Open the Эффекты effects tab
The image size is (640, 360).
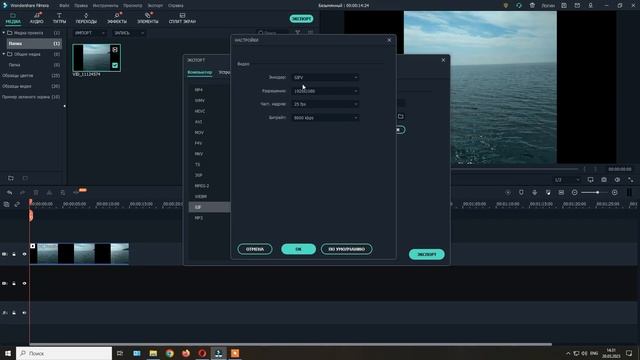pos(117,18)
